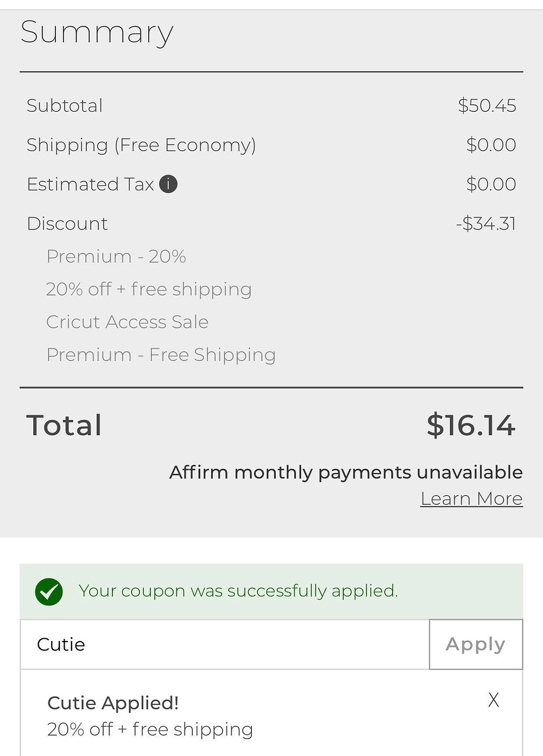Click the coupon code input field

coord(225,644)
